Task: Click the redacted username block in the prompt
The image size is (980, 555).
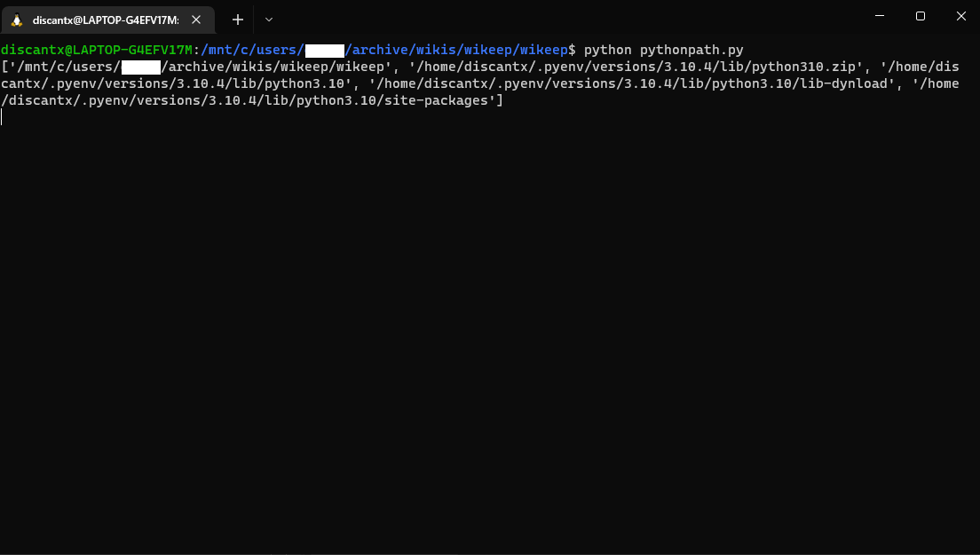Action: [x=324, y=50]
